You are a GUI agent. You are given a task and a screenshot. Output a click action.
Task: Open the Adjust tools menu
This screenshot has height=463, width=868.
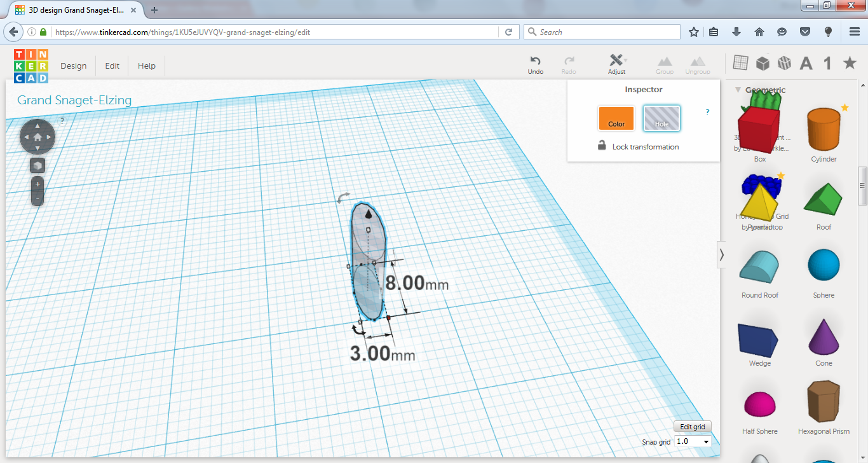pyautogui.click(x=616, y=65)
